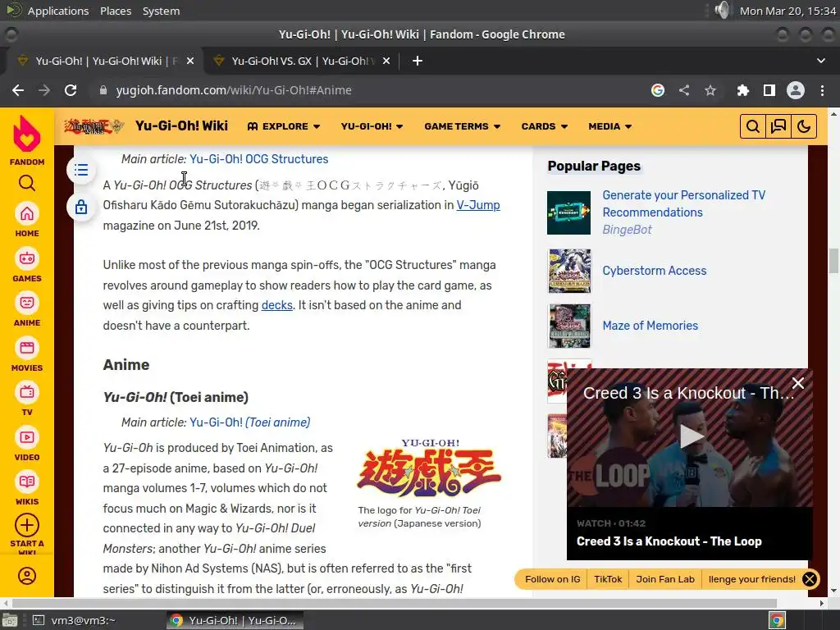Go back in Chrome

click(18, 90)
